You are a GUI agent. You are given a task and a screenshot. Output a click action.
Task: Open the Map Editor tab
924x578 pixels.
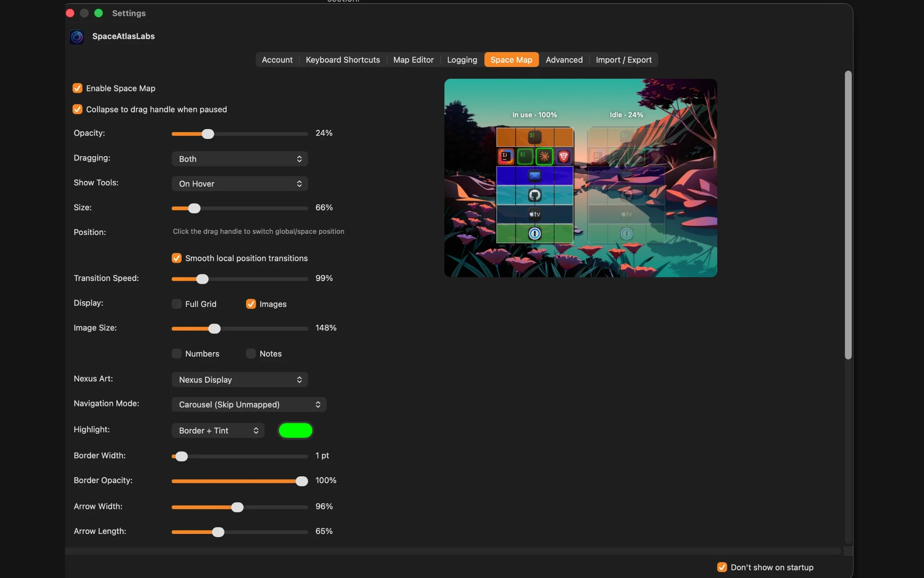click(413, 60)
